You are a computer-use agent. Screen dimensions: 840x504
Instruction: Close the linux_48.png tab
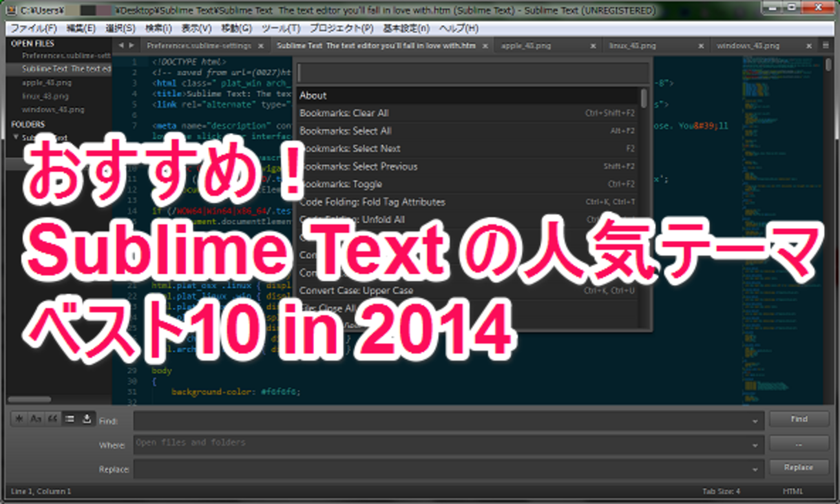tap(701, 46)
